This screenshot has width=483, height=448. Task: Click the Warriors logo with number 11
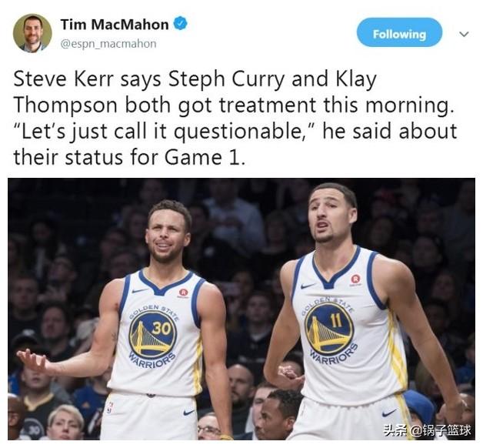tap(329, 329)
